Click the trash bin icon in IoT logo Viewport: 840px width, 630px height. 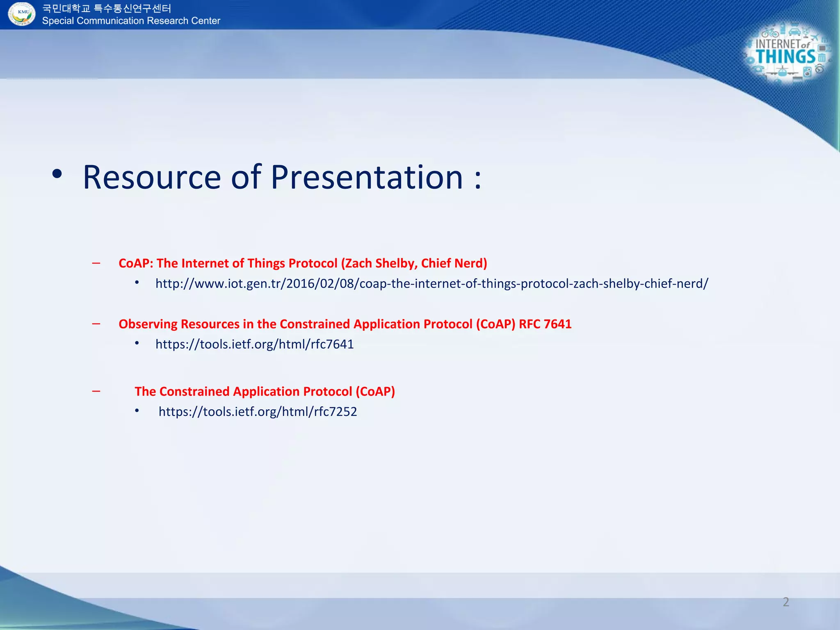822,58
